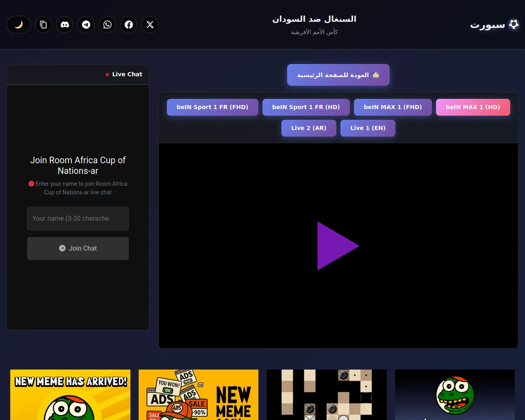525x420 pixels.
Task: Select the beIN Sport 1 FR (FHD) stream
Action: coord(212,107)
